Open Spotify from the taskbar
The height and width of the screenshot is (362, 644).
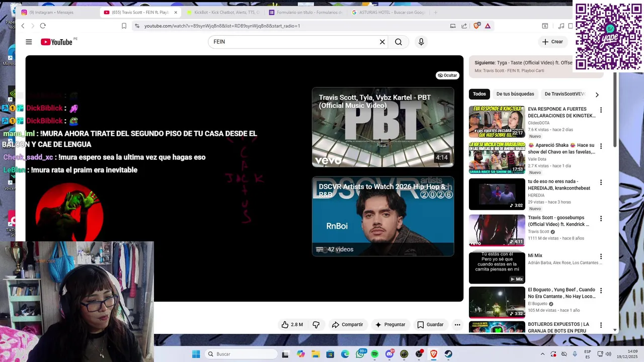point(375,354)
